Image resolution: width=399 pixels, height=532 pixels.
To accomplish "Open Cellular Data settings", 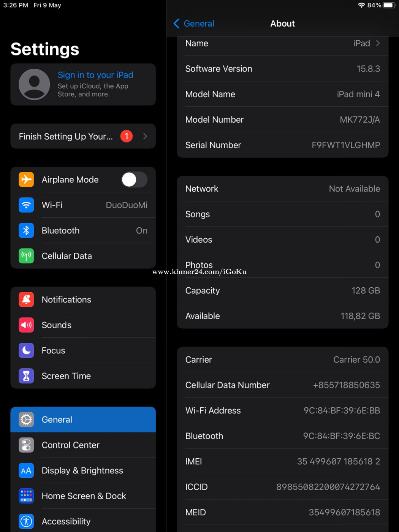I will tap(83, 256).
